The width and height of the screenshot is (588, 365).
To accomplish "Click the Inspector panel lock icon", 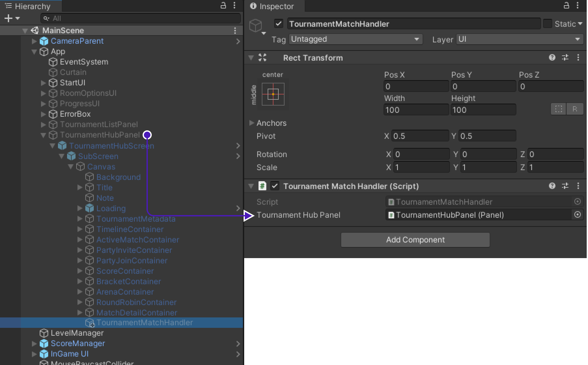I will click(x=567, y=6).
